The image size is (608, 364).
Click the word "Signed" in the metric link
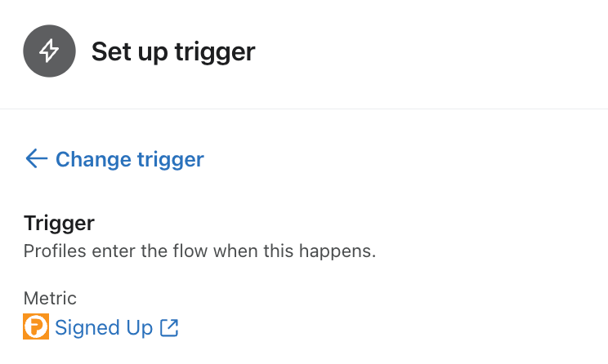(87, 328)
